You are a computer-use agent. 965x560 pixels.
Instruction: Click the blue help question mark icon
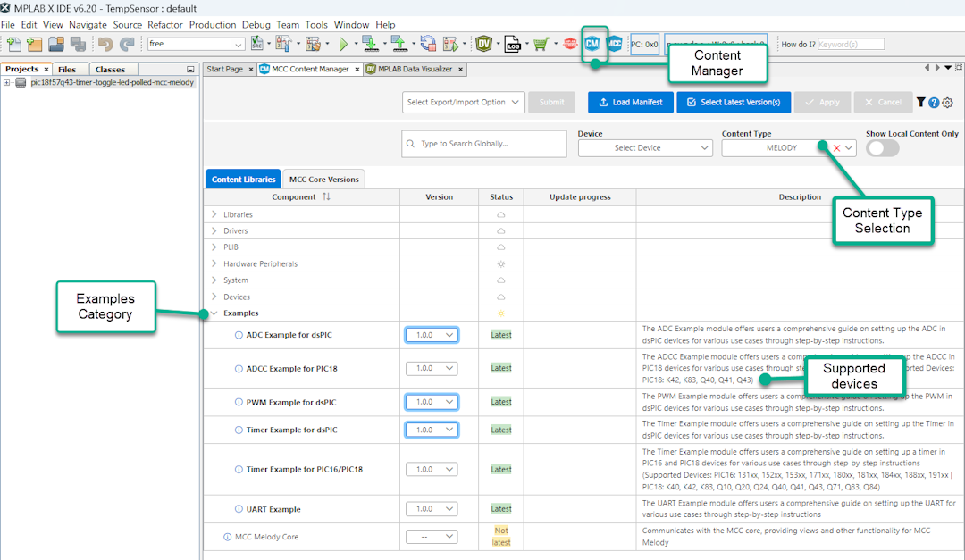[934, 103]
